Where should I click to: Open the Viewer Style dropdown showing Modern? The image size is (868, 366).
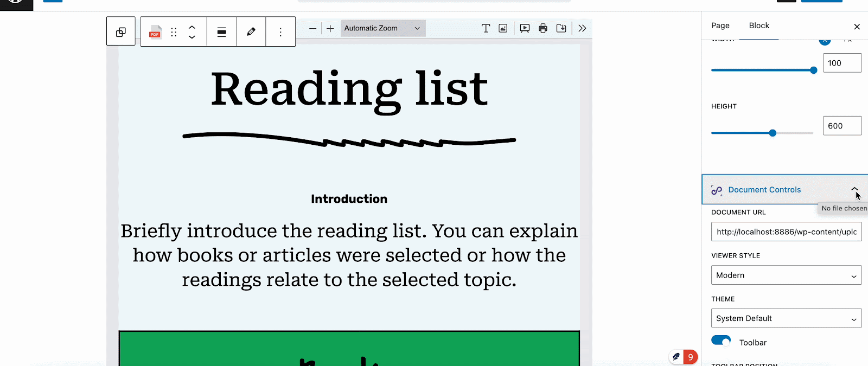[786, 275]
